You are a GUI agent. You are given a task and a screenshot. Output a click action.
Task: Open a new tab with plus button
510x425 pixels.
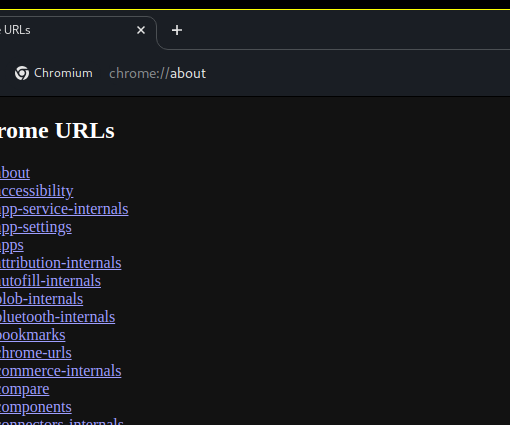(x=177, y=30)
